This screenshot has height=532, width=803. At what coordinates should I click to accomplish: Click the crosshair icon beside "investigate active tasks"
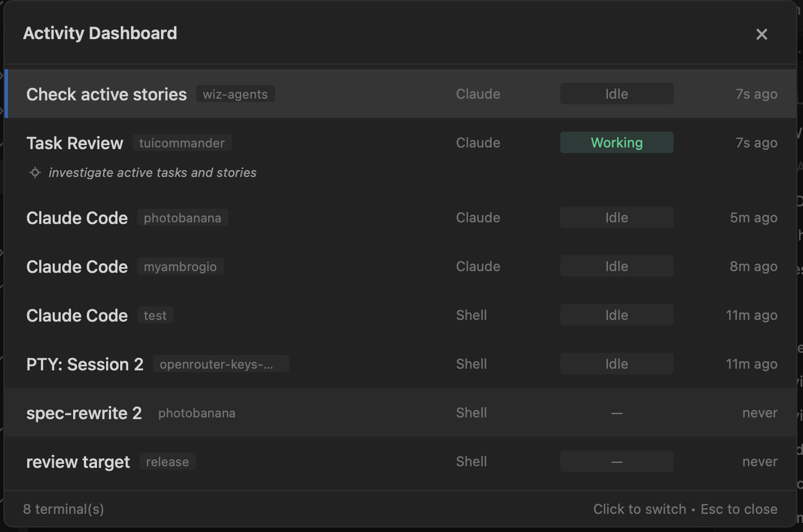coord(35,172)
